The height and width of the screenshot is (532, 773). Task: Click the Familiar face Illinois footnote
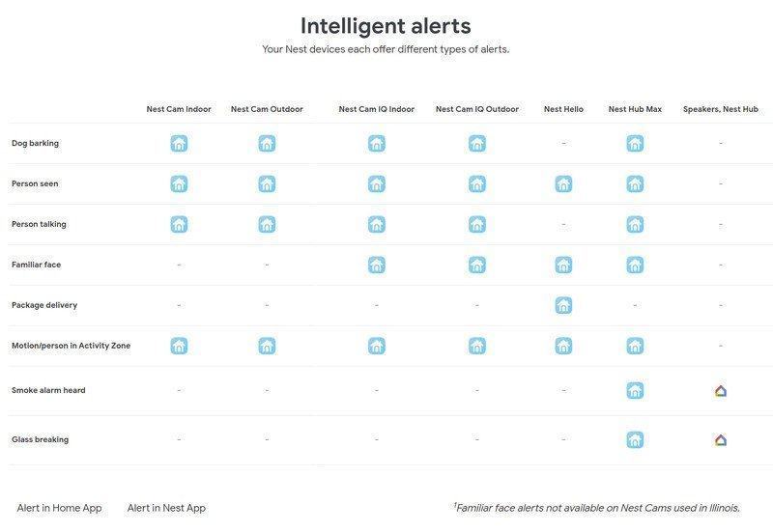click(x=597, y=508)
